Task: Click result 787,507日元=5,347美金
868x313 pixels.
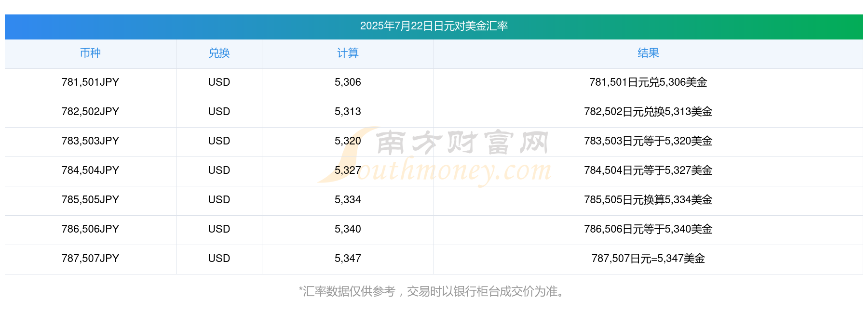Action: [x=648, y=259]
